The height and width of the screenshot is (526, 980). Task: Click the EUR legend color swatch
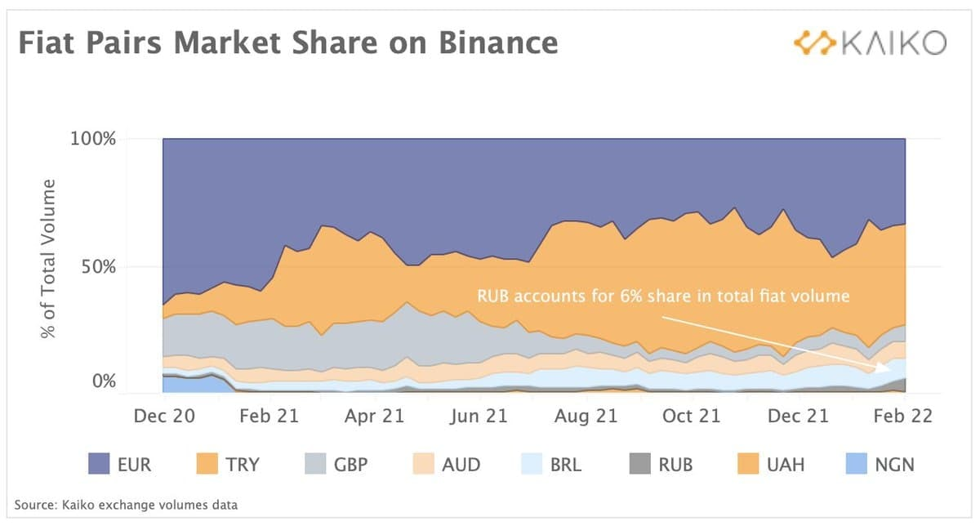[x=99, y=464]
